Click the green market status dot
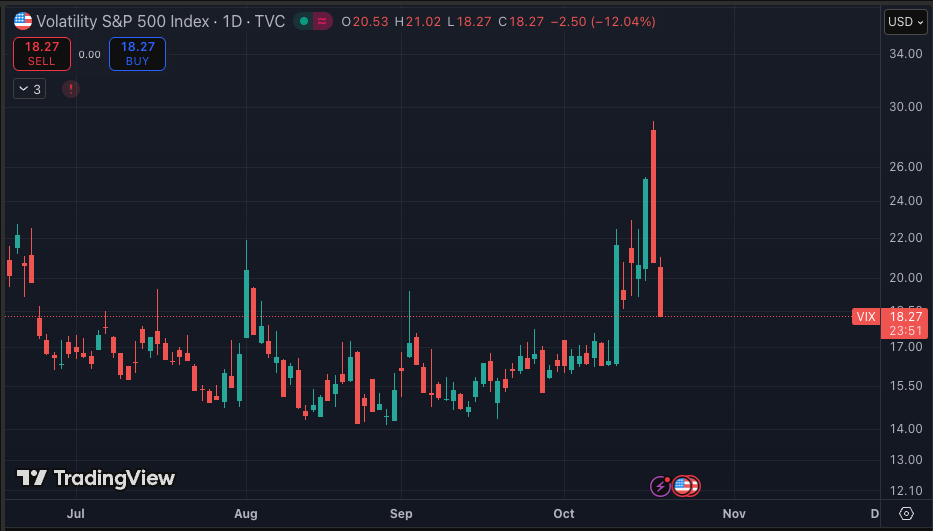Viewport: 933px width, 531px height. pos(302,21)
